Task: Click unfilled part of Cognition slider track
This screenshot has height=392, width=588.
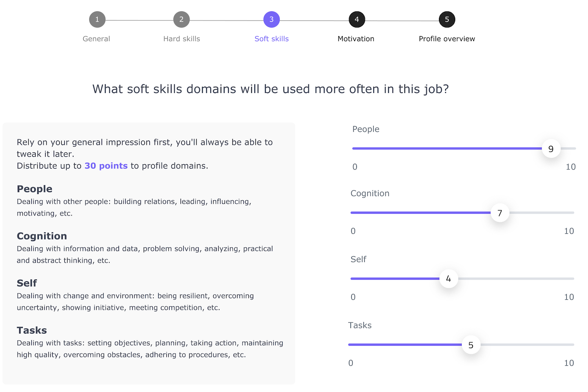Action: pyautogui.click(x=542, y=213)
